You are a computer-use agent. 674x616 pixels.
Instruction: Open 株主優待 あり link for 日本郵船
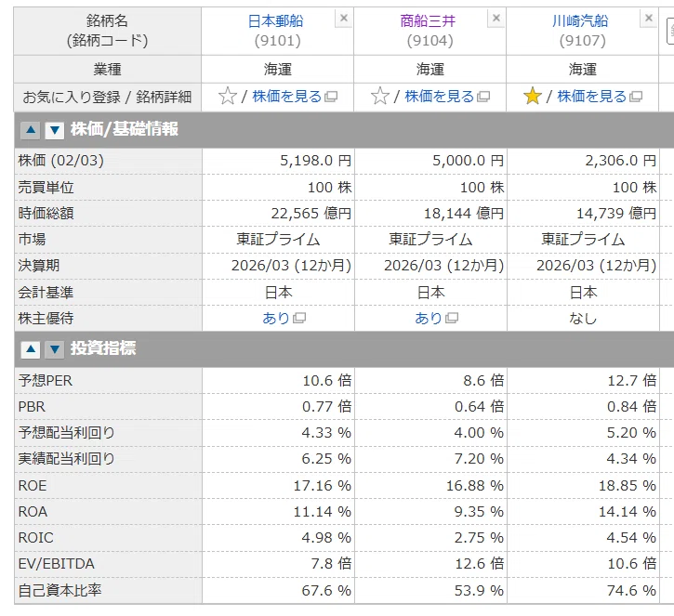pyautogui.click(x=276, y=319)
